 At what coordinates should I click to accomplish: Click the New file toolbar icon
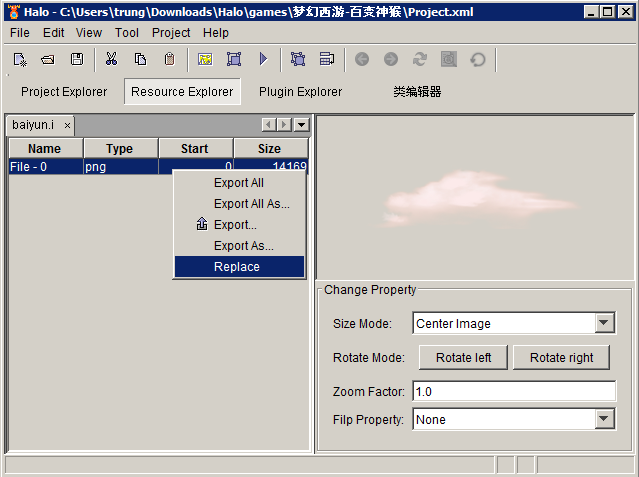[19, 60]
